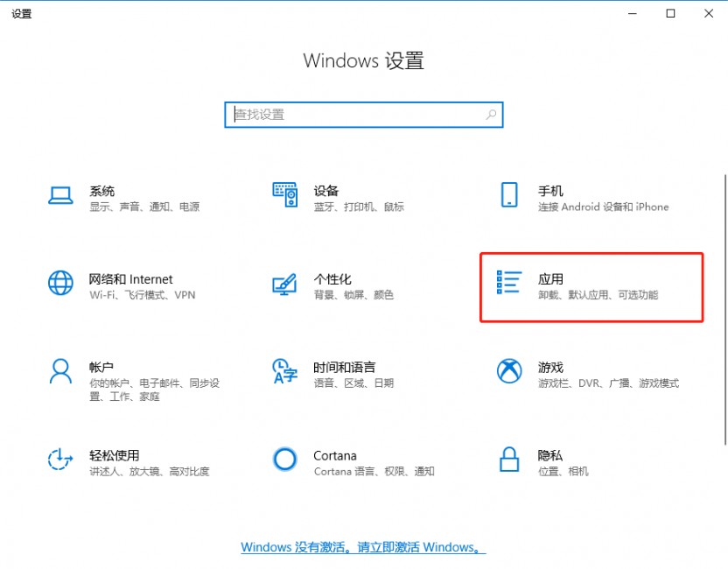Click into the 查找设置 search box
Screen dimensions: 728x569
[363, 115]
